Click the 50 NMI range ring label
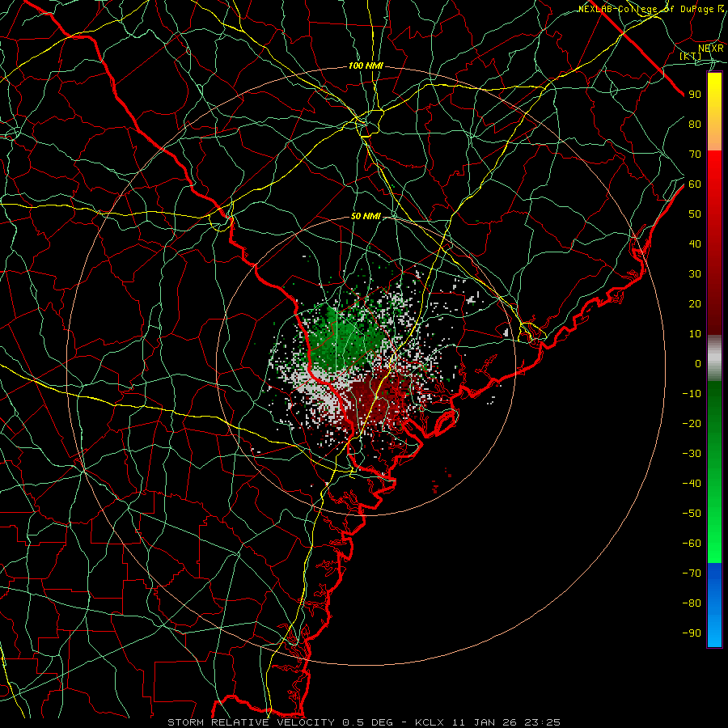 click(366, 216)
